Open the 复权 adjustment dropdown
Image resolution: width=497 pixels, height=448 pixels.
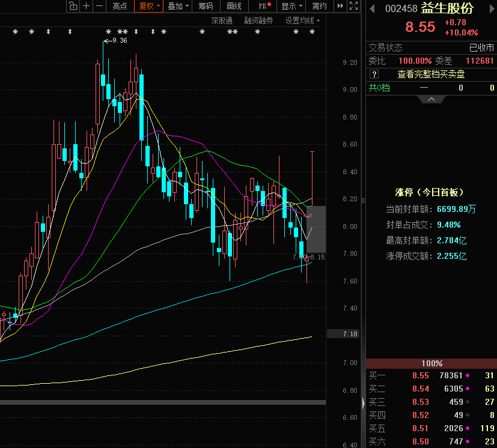pos(148,6)
